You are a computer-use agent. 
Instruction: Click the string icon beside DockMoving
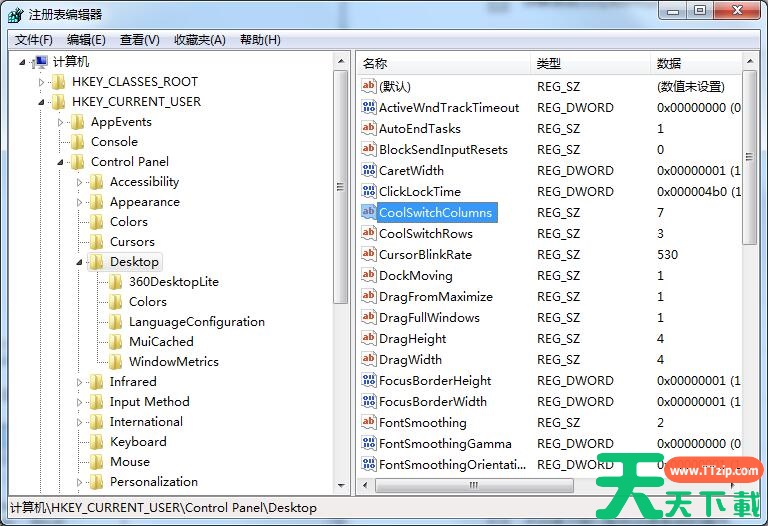point(369,275)
